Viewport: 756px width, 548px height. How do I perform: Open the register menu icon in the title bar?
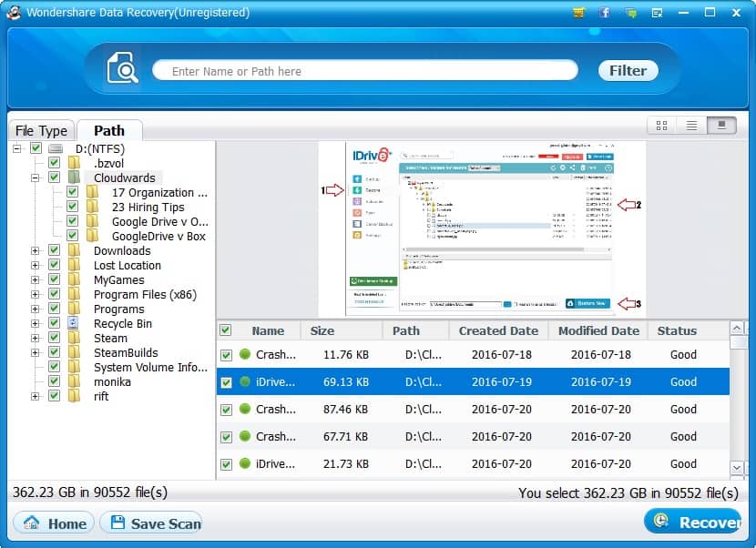click(657, 14)
